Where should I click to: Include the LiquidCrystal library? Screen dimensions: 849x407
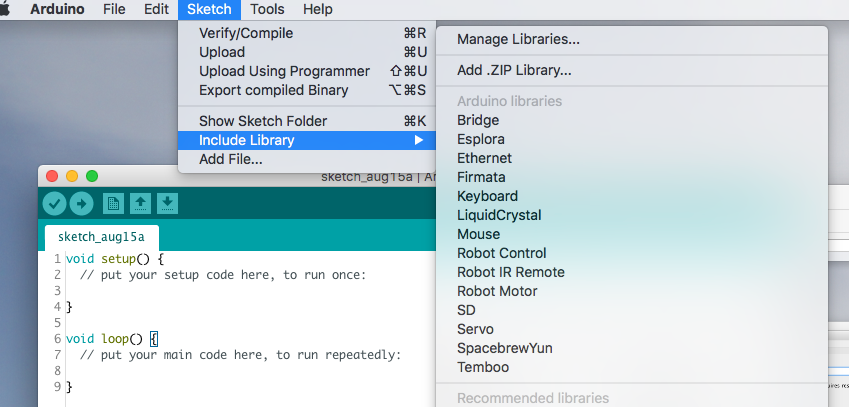pos(632,215)
